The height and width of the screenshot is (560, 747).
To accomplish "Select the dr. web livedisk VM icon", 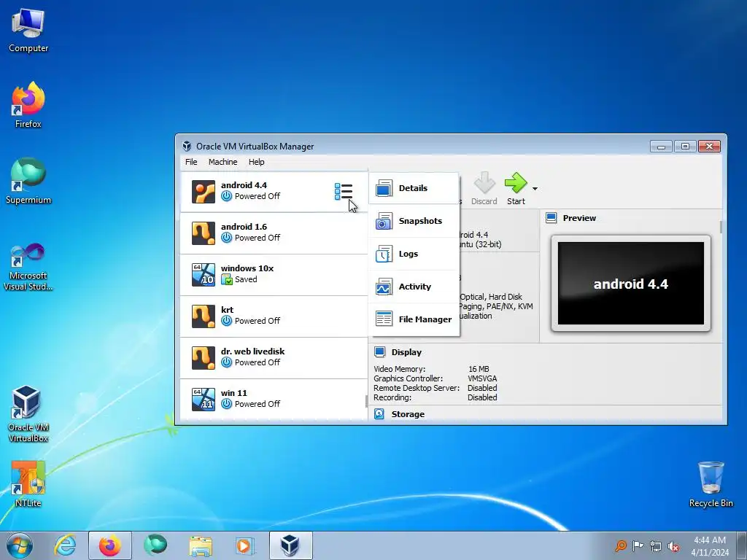I will point(204,357).
